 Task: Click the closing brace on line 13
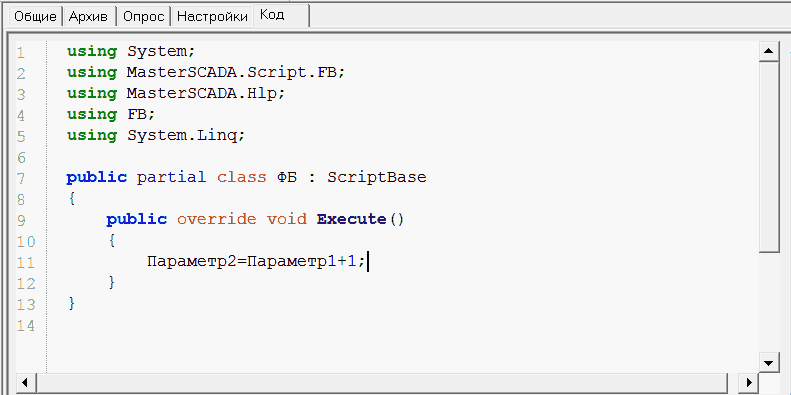(x=72, y=304)
